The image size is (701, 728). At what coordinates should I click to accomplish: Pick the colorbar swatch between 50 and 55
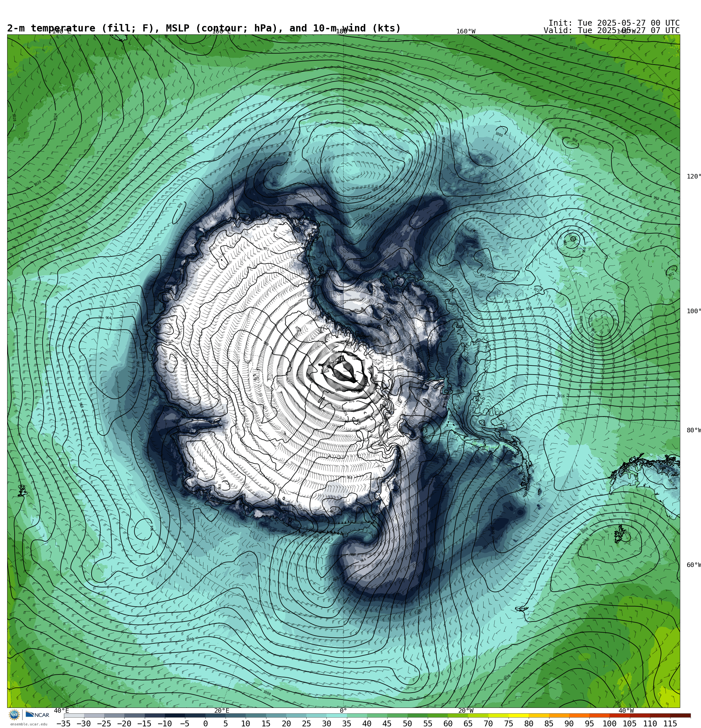(x=418, y=715)
